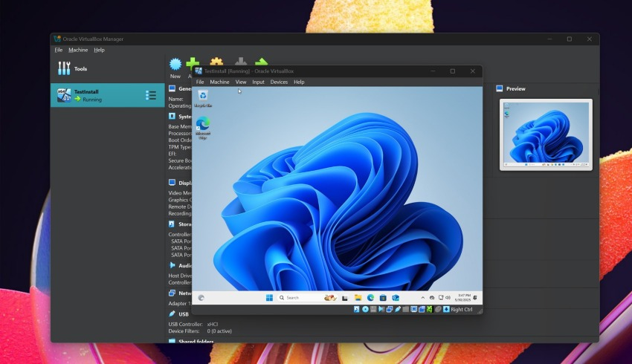The image size is (632, 364).
Task: Click the network status bar indicator
Action: [x=390, y=309]
